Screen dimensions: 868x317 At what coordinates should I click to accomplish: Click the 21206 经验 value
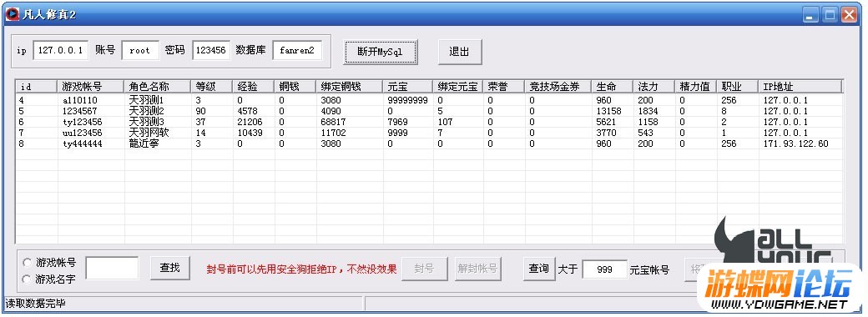click(x=250, y=122)
